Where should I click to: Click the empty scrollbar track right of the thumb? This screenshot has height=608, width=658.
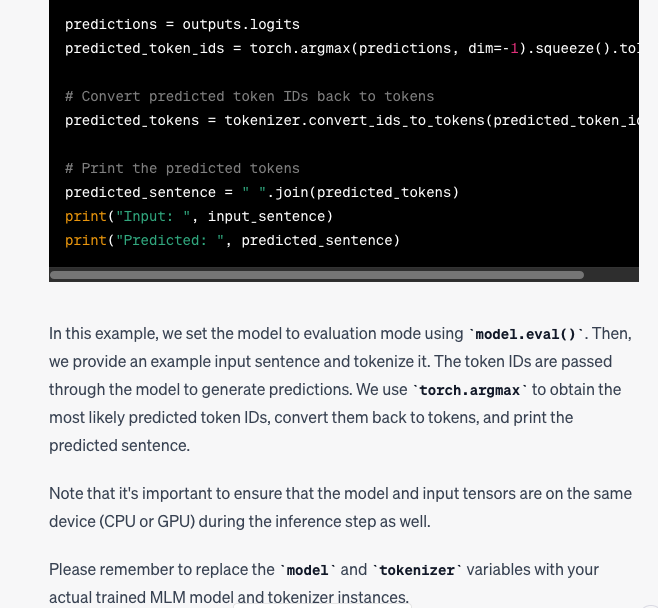point(610,274)
